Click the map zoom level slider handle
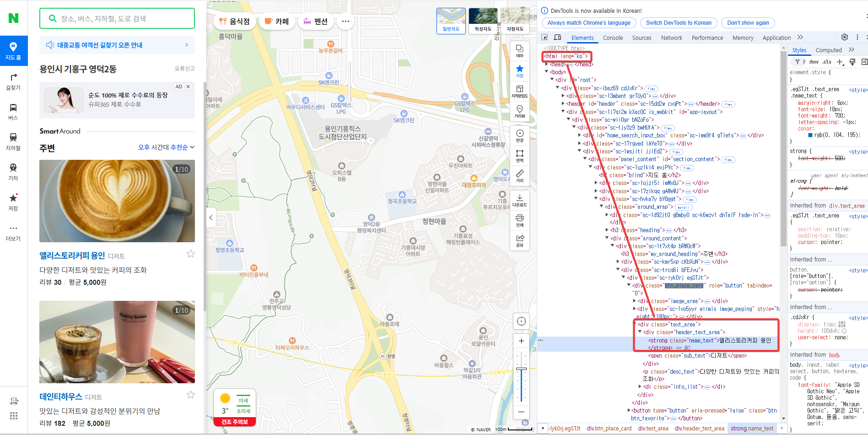Screen dimensions: 868x435 (521, 369)
